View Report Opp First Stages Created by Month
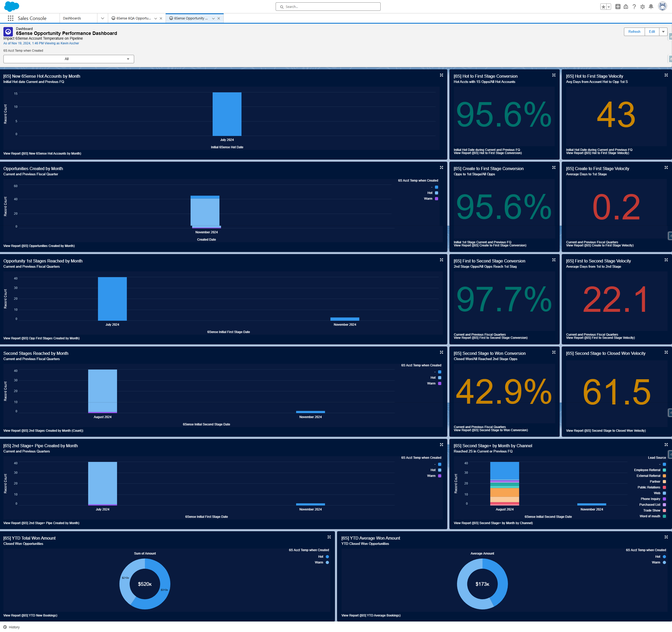 (41, 338)
